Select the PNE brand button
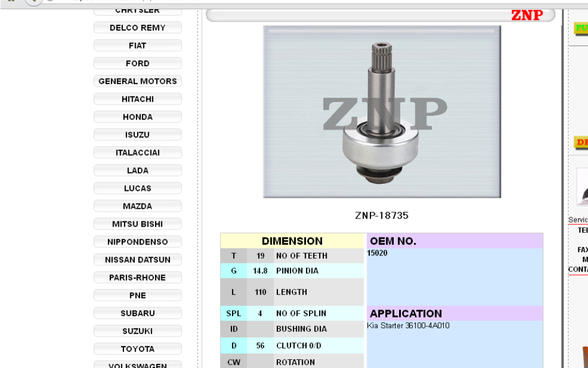Viewport: 588px width, 368px height. 138,295
